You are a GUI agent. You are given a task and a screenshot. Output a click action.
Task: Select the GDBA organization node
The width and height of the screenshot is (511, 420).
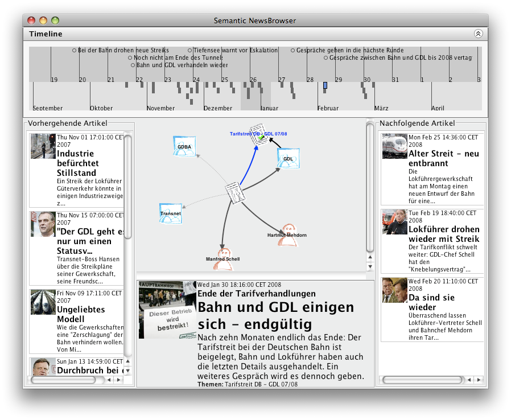(184, 146)
